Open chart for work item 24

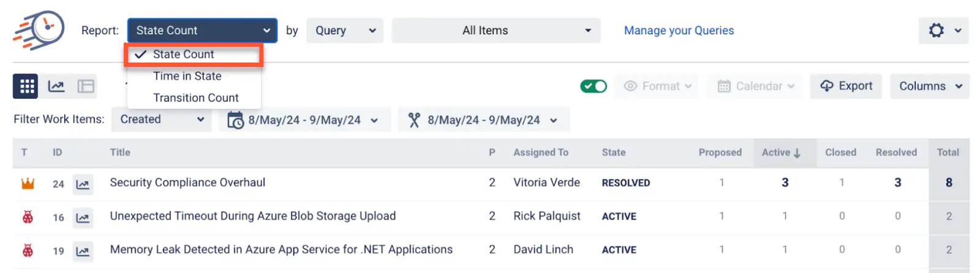click(x=83, y=184)
